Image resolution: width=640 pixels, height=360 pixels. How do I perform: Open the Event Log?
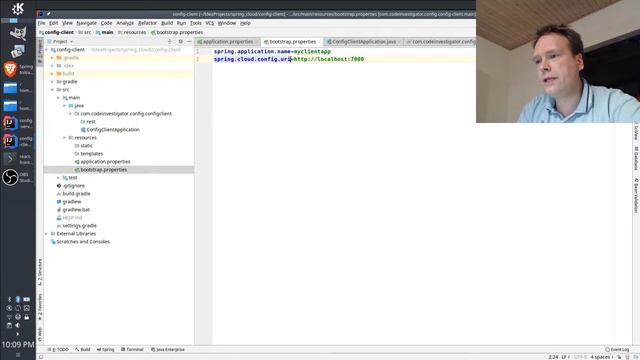pyautogui.click(x=617, y=350)
